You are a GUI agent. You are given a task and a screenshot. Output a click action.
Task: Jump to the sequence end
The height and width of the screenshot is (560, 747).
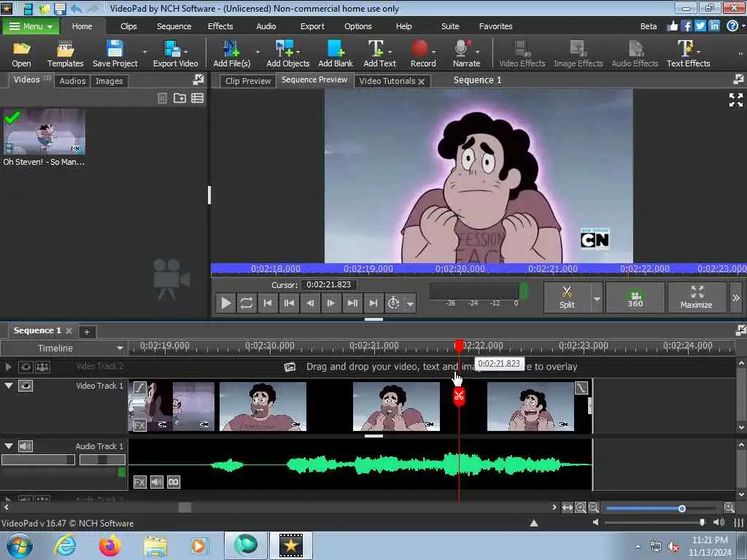(373, 303)
